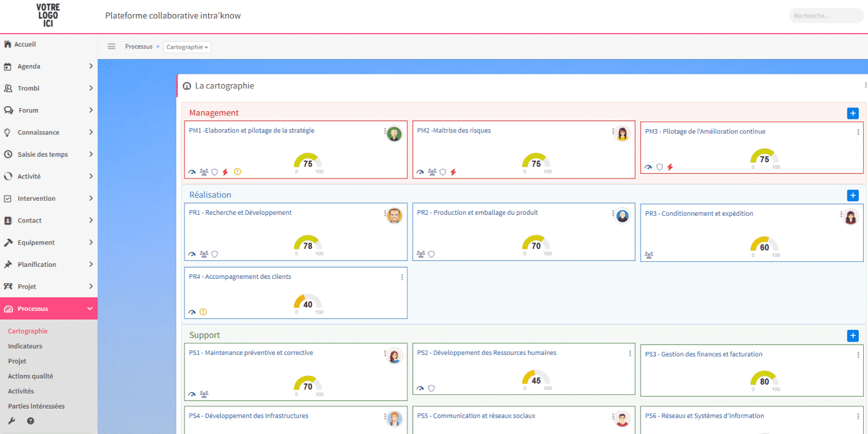868x434 pixels.
Task: Click the info icon next to La cartographie
Action: [x=187, y=86]
